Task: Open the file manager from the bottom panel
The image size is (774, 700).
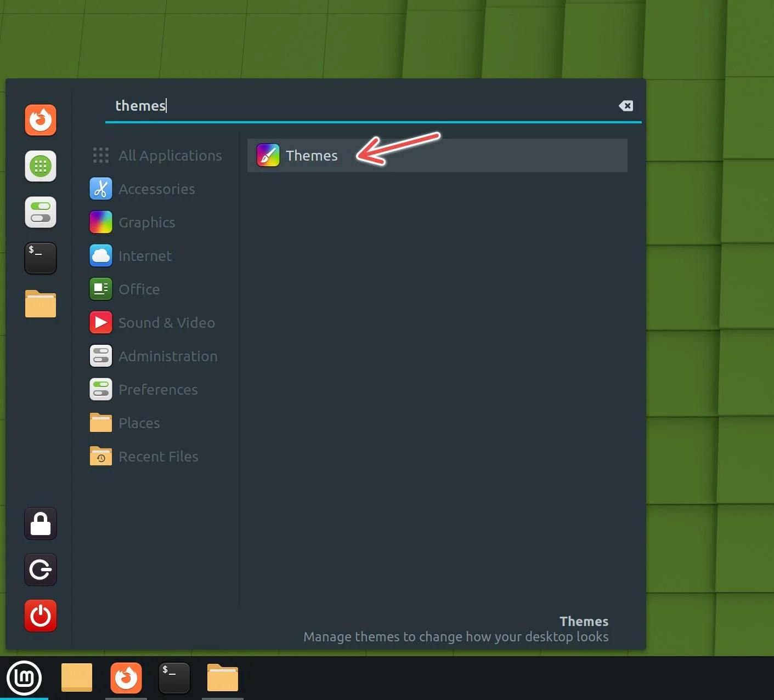Action: pyautogui.click(x=223, y=678)
